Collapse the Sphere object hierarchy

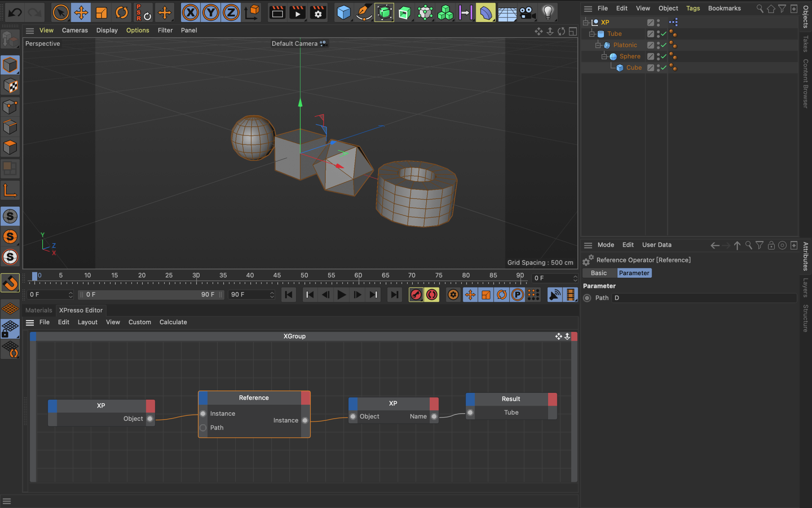[604, 56]
